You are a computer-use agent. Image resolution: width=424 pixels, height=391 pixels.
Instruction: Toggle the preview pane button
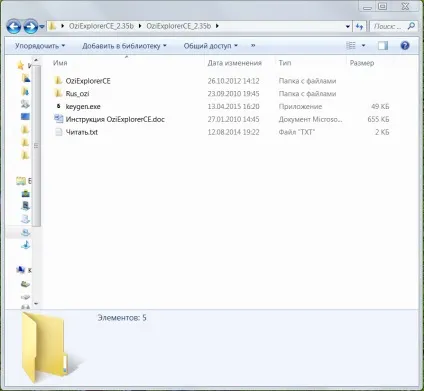point(383,45)
